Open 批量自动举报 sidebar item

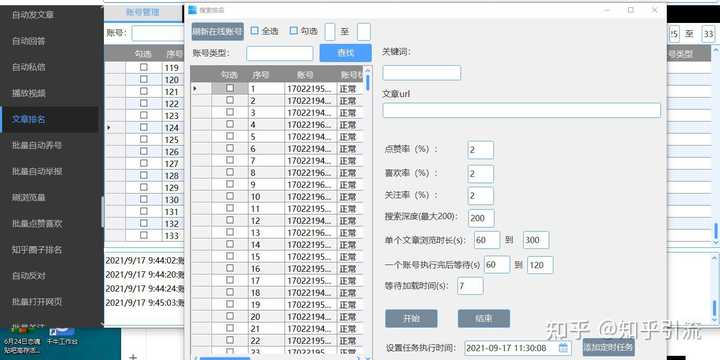pos(37,172)
